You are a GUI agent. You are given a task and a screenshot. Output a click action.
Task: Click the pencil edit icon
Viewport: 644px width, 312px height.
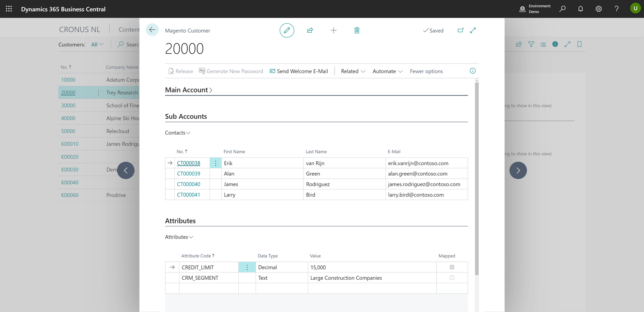pos(287,31)
